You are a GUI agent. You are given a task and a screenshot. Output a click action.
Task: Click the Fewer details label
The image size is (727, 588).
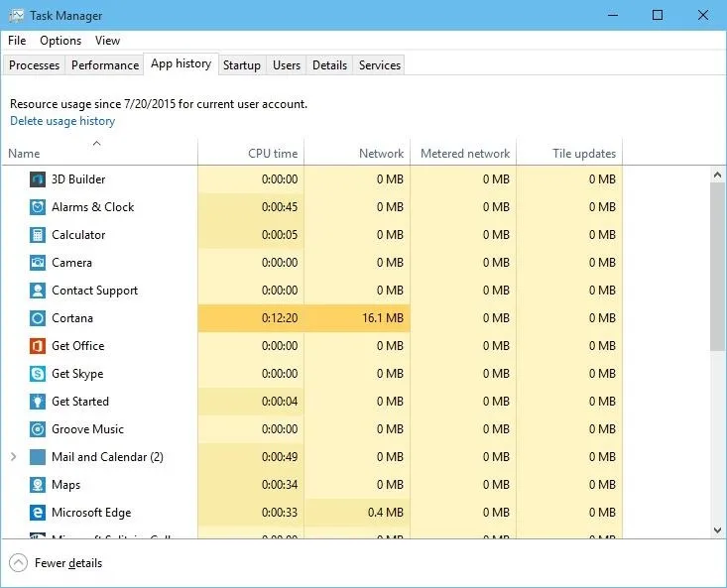pyautogui.click(x=68, y=563)
